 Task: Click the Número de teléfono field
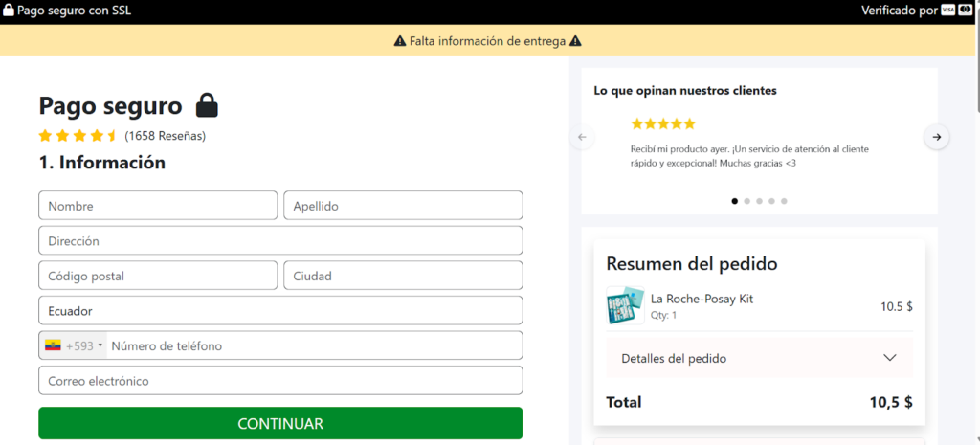312,345
